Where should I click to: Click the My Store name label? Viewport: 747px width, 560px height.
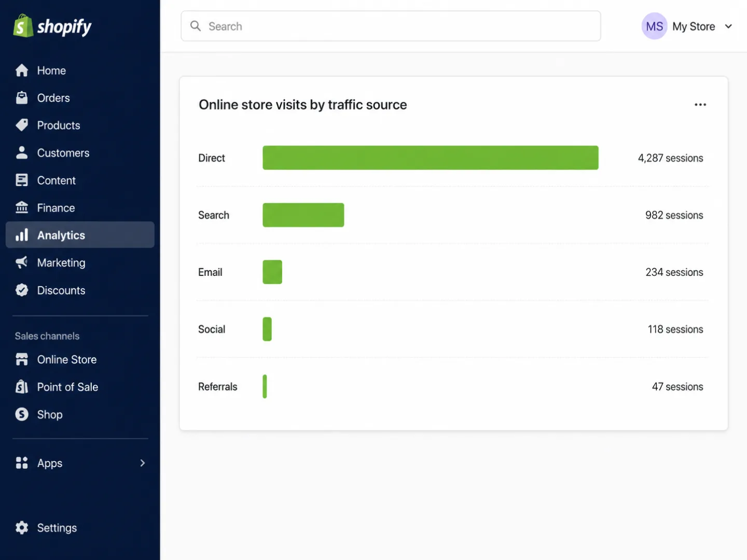(694, 26)
